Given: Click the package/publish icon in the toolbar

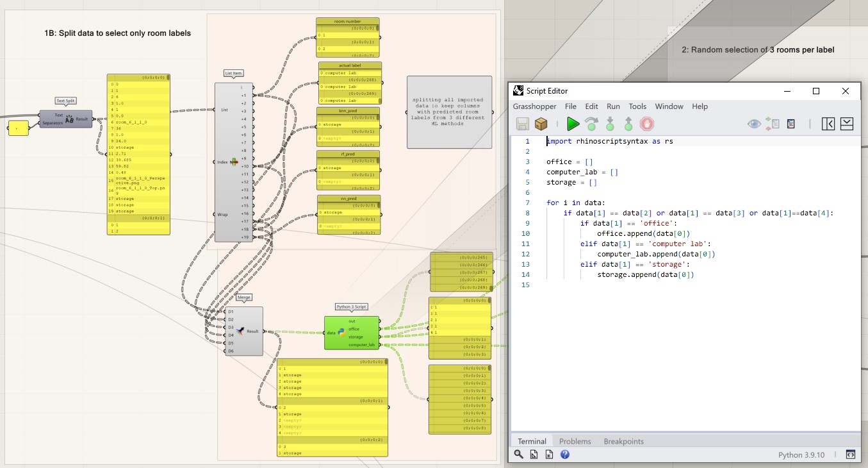Looking at the screenshot, I should [540, 124].
